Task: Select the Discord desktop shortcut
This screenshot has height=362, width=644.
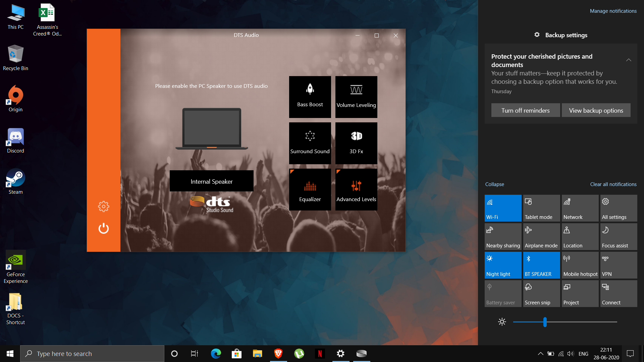Action: (16, 141)
